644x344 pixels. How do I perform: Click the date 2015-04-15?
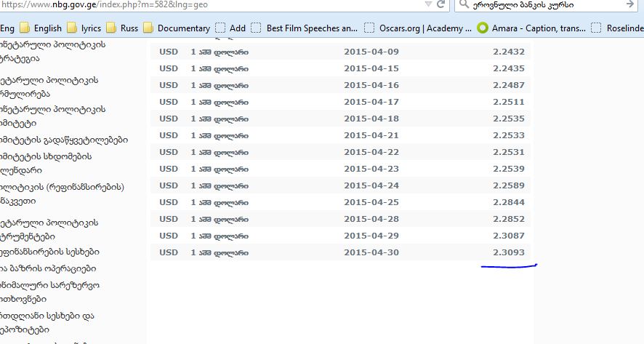point(371,68)
